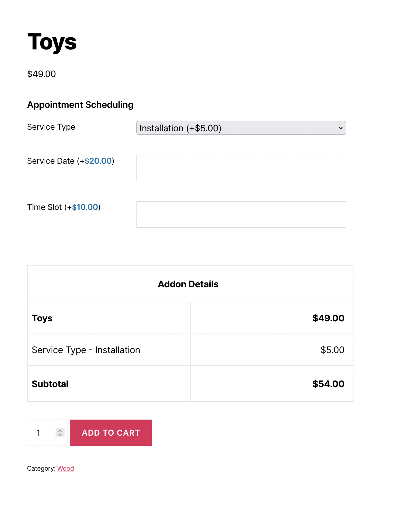Click the blue $20.00 service date price
Viewport: 420px width, 513px height.
(x=98, y=161)
